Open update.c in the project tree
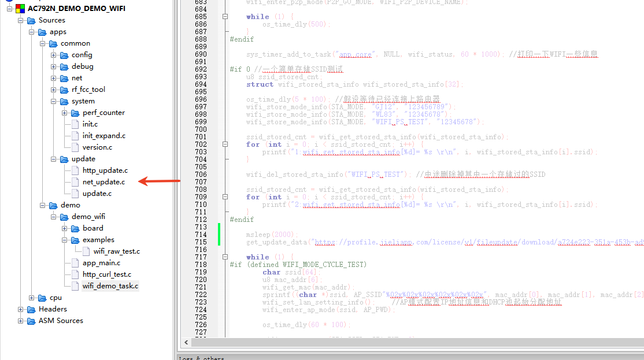 pyautogui.click(x=97, y=194)
